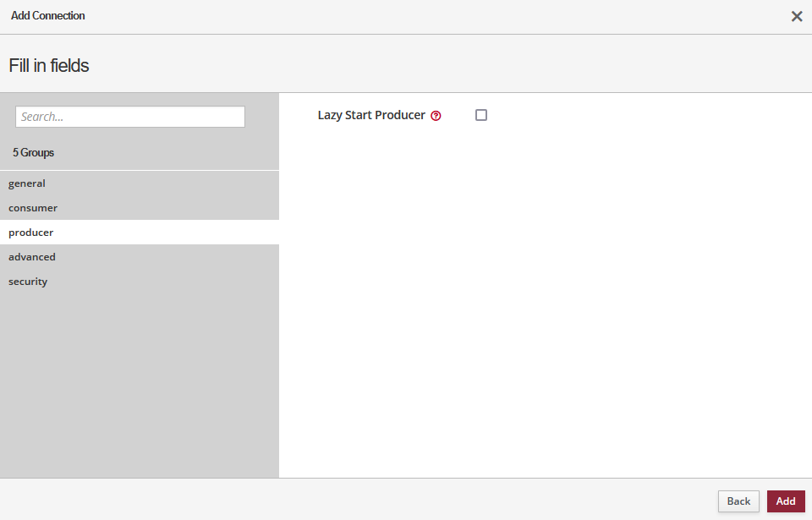This screenshot has width=812, height=520.
Task: Click blank area of producer fields panel
Action: tap(541, 296)
